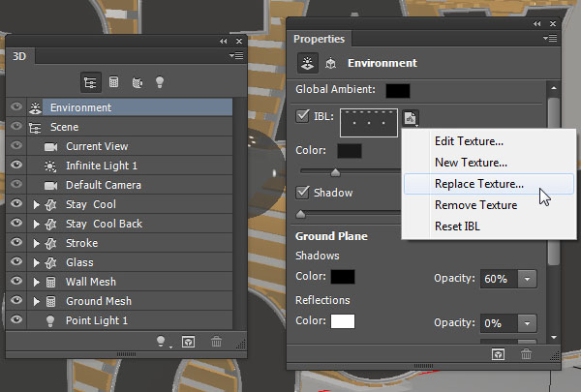581x392 pixels.
Task: Open the Reflections white color swatch
Action: (343, 321)
